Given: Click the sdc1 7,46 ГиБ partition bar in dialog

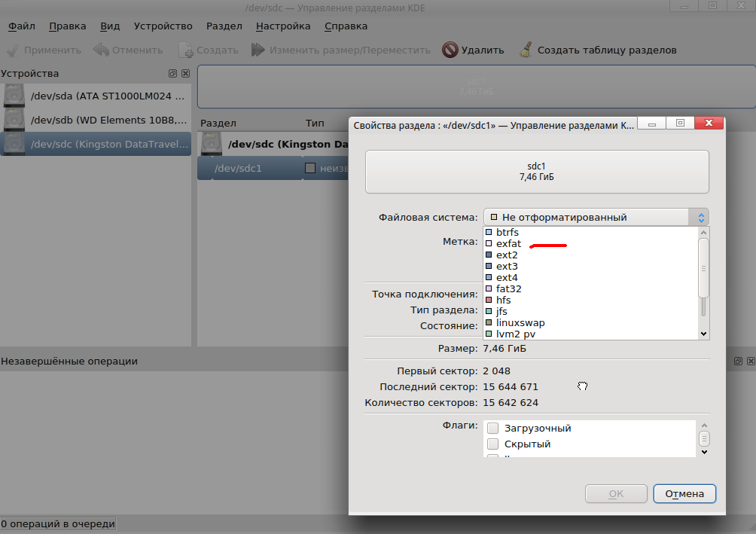Looking at the screenshot, I should click(537, 172).
